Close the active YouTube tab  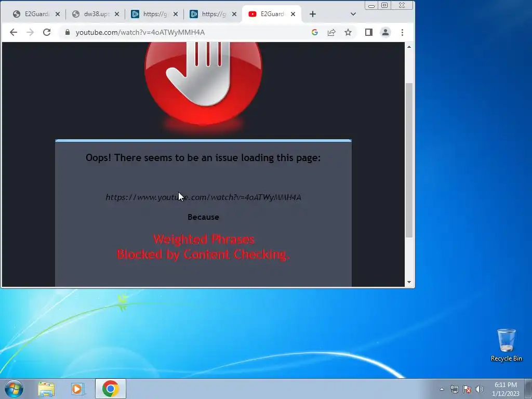[293, 14]
